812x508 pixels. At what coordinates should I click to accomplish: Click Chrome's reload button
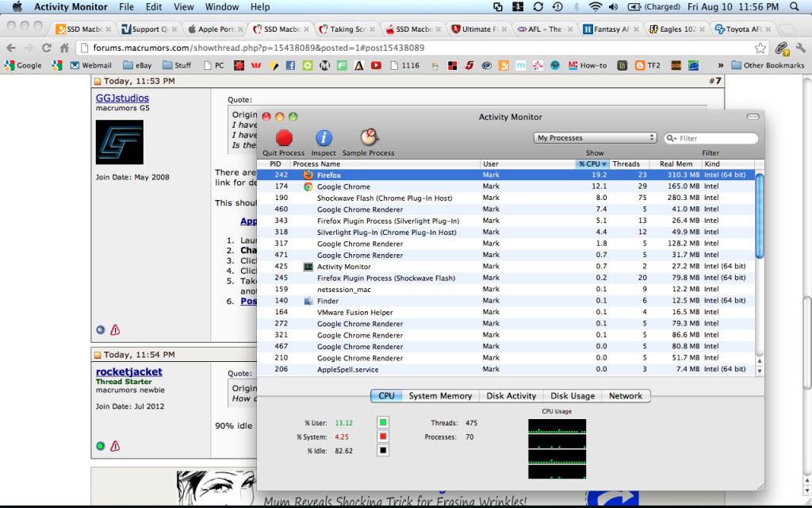click(46, 48)
